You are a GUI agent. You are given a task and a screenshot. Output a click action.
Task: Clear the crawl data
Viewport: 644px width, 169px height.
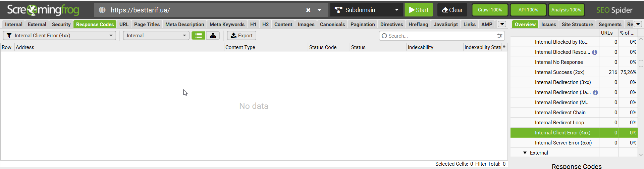(x=452, y=10)
